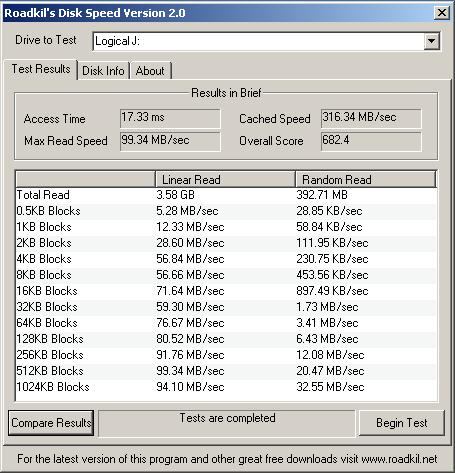Select the 2KB Blocks row
Image resolution: width=455 pixels, height=473 pixels.
[x=226, y=243]
